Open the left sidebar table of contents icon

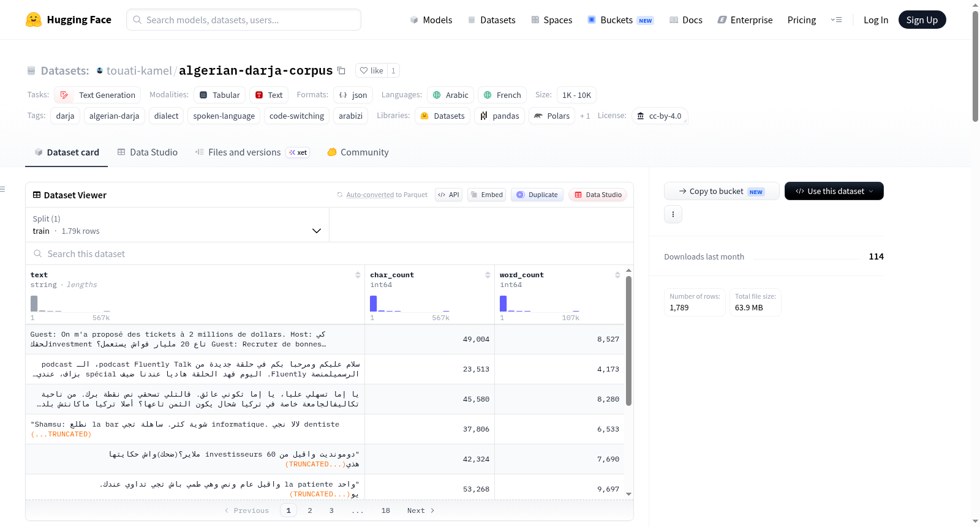point(2,189)
